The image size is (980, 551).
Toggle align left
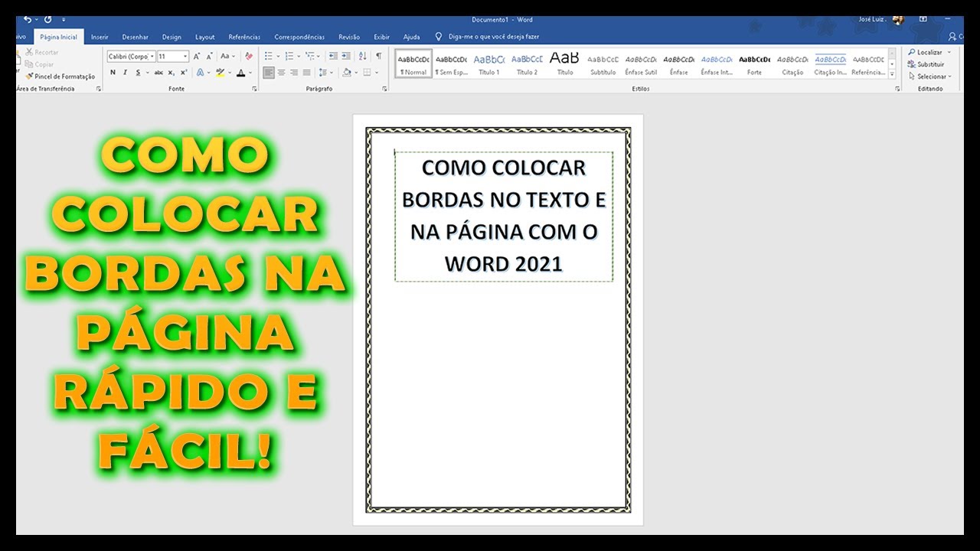click(269, 73)
